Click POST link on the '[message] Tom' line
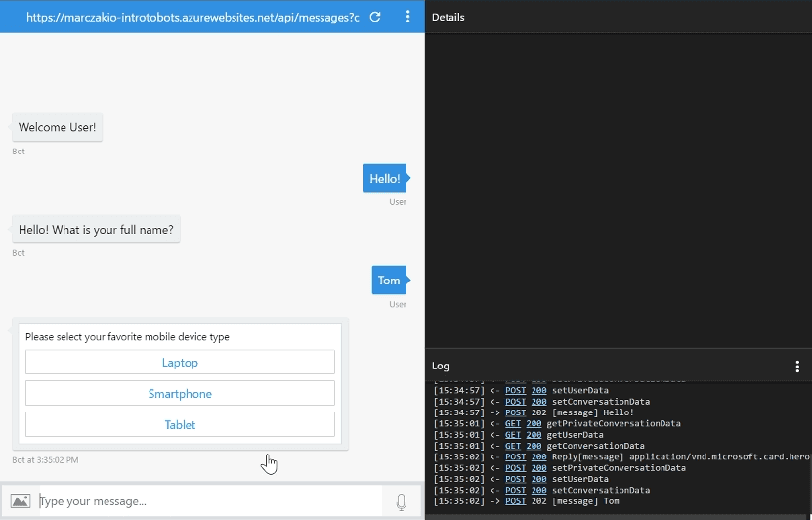The width and height of the screenshot is (812, 520). pyautogui.click(x=515, y=501)
